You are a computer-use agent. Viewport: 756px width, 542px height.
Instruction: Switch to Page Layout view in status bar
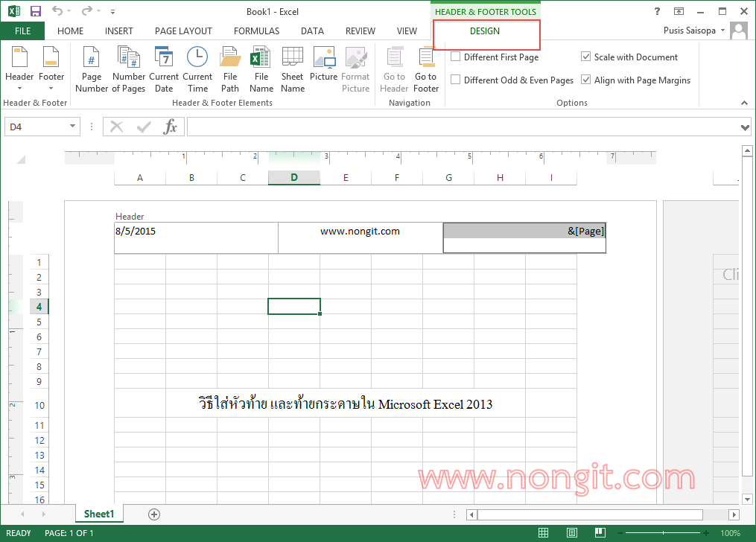572,533
